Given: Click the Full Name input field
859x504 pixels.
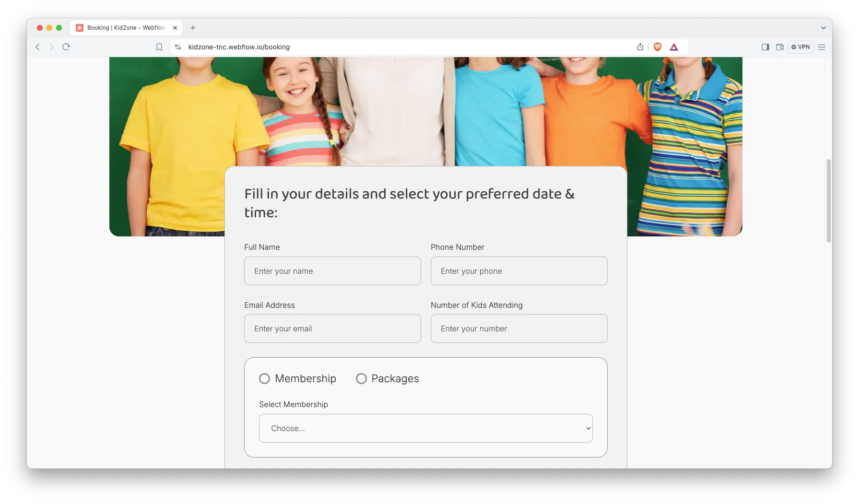Looking at the screenshot, I should coord(332,271).
